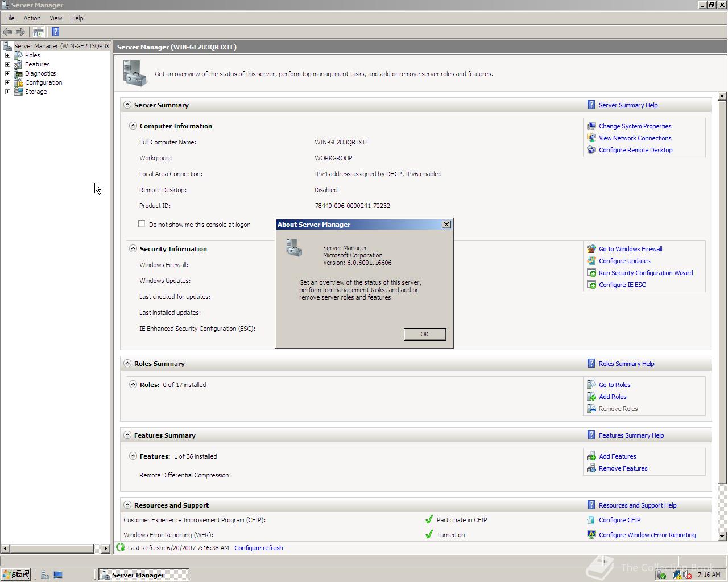Collapse the Resources and Support section
The width and height of the screenshot is (728, 582).
[127, 505]
